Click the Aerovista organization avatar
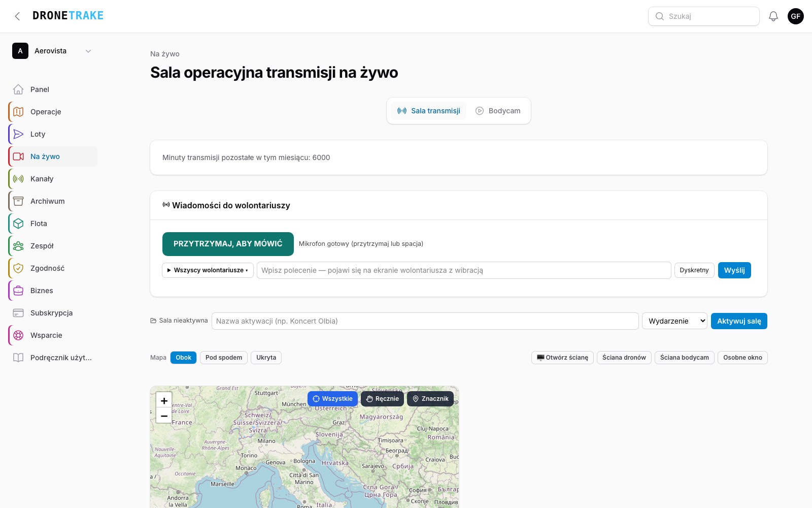This screenshot has width=812, height=508. (x=20, y=51)
